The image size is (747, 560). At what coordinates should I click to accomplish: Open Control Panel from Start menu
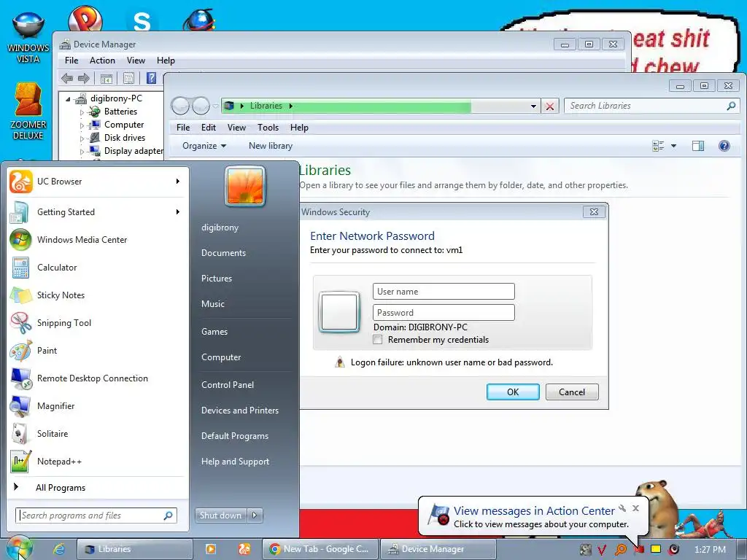(x=228, y=385)
